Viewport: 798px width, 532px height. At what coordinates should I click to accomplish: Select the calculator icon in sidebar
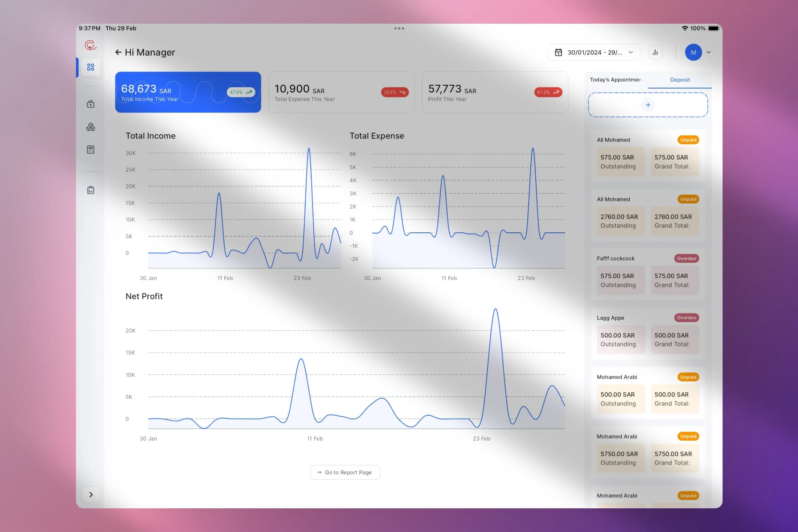(91, 150)
